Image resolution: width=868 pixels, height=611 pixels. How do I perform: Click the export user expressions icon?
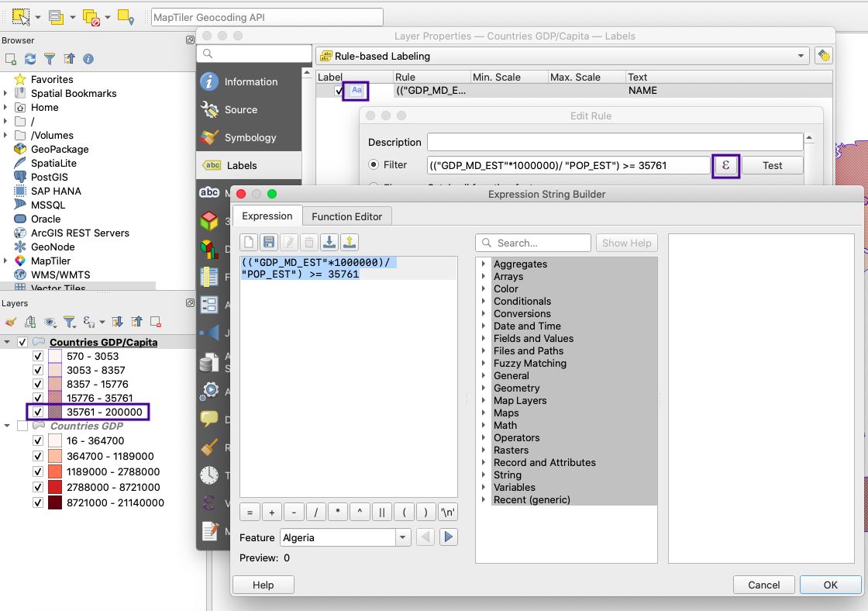349,243
